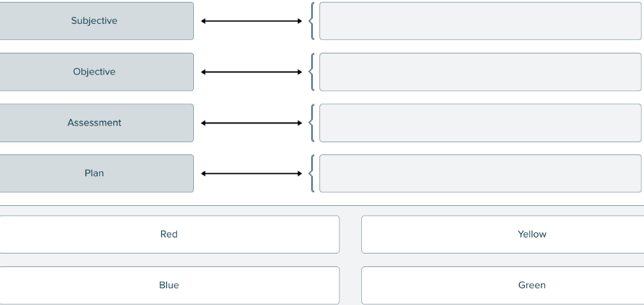This screenshot has width=644, height=305.
Task: Click the empty drop zone matching Subjective
Action: click(480, 21)
